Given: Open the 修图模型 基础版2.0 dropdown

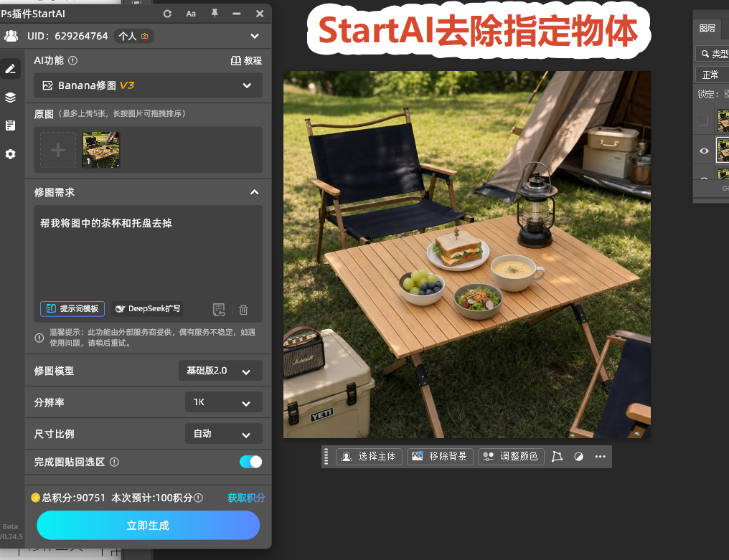Looking at the screenshot, I should coord(220,371).
